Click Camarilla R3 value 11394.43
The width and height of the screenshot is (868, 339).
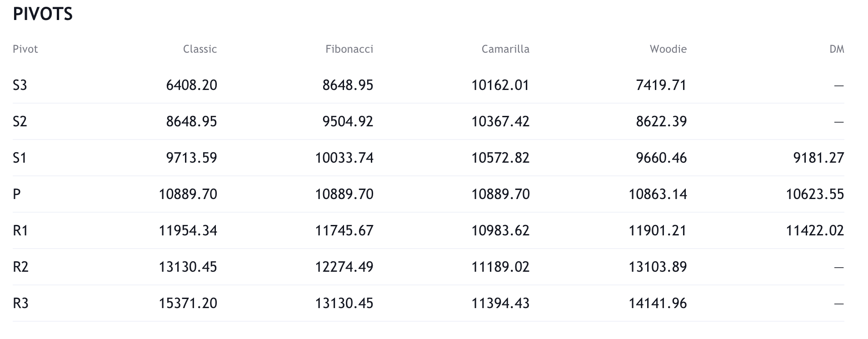pos(500,303)
